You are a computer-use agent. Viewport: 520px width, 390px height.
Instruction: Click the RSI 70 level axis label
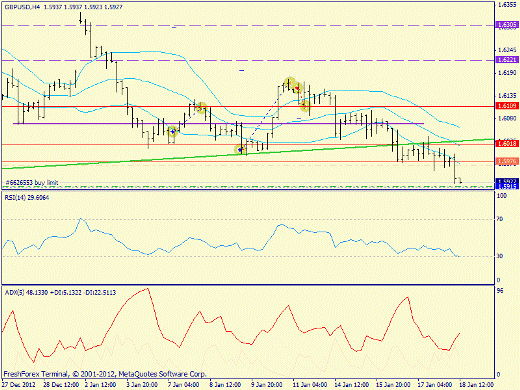pyautogui.click(x=500, y=219)
